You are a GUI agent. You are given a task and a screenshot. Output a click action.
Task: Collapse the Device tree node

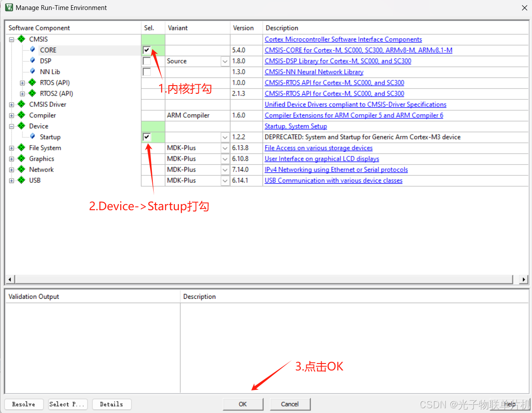(x=12, y=126)
